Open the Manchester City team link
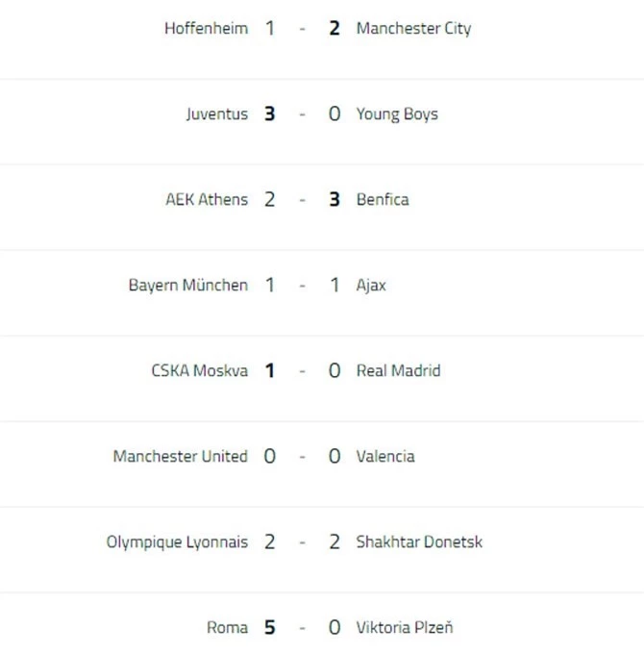This screenshot has width=644, height=654. (413, 28)
